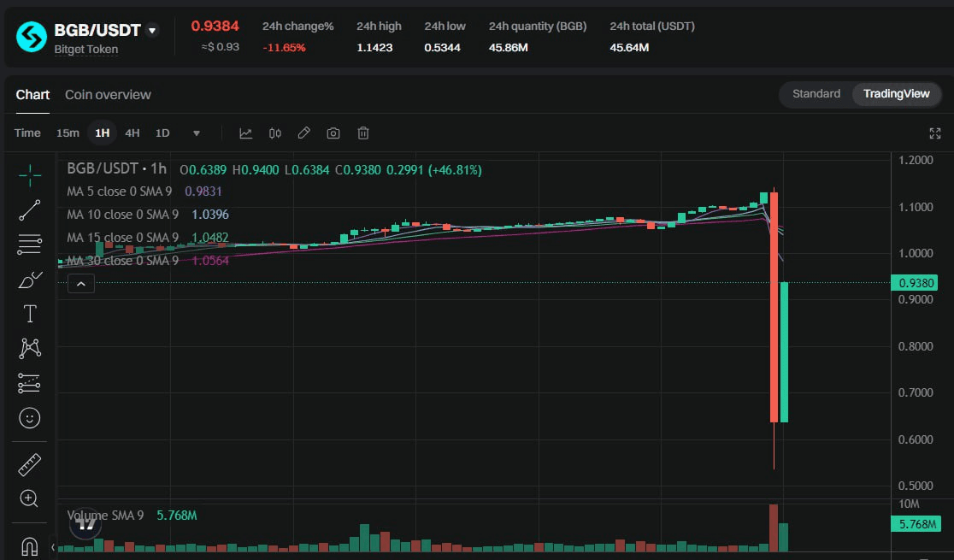
Task: Click the large green recovery candle
Action: click(x=784, y=352)
